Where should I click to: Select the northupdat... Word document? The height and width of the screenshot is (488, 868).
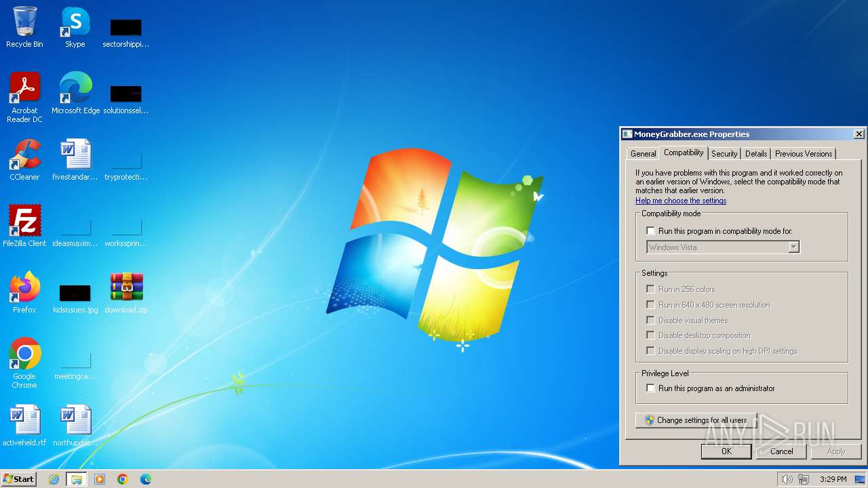75,426
